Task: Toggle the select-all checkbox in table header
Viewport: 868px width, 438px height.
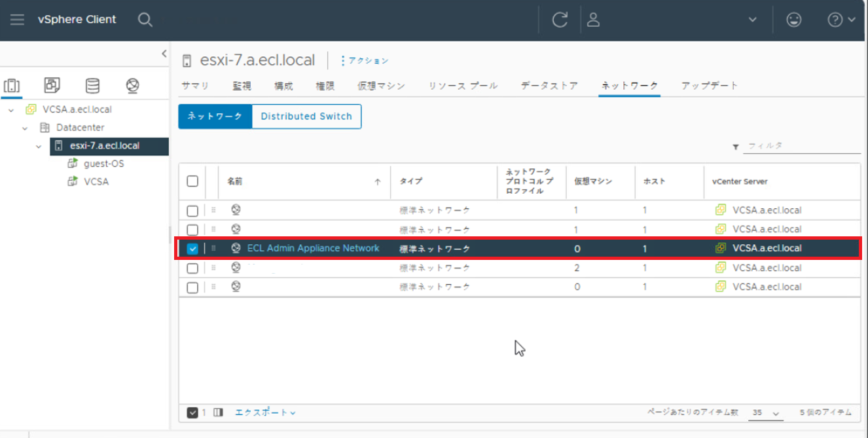Action: tap(192, 181)
